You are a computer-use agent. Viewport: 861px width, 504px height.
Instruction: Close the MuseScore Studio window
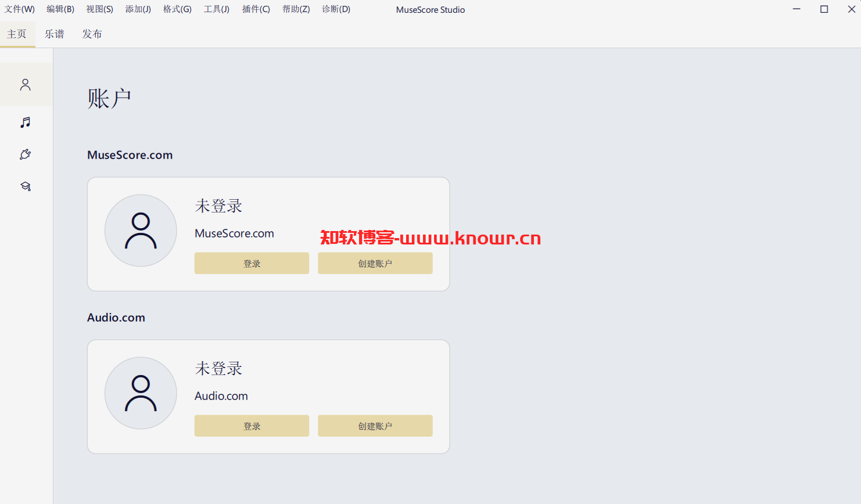point(851,9)
